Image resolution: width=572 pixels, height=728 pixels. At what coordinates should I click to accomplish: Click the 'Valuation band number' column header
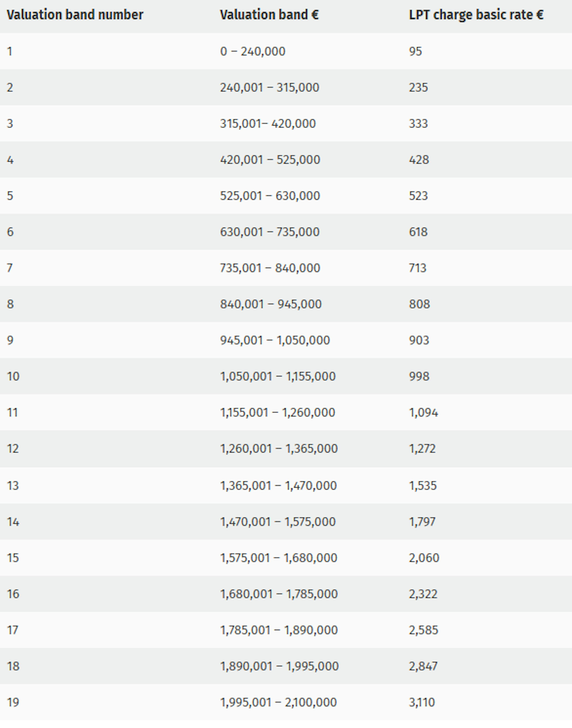pyautogui.click(x=75, y=15)
